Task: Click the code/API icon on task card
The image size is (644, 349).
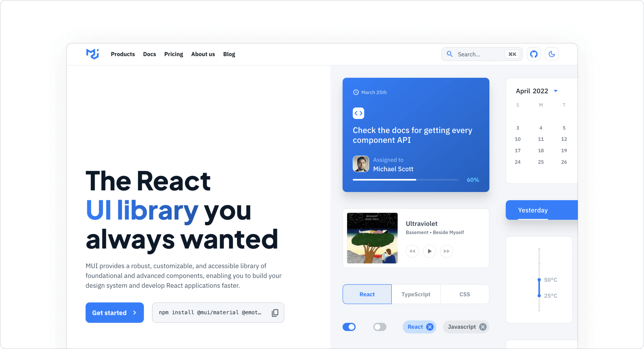Action: coord(359,113)
